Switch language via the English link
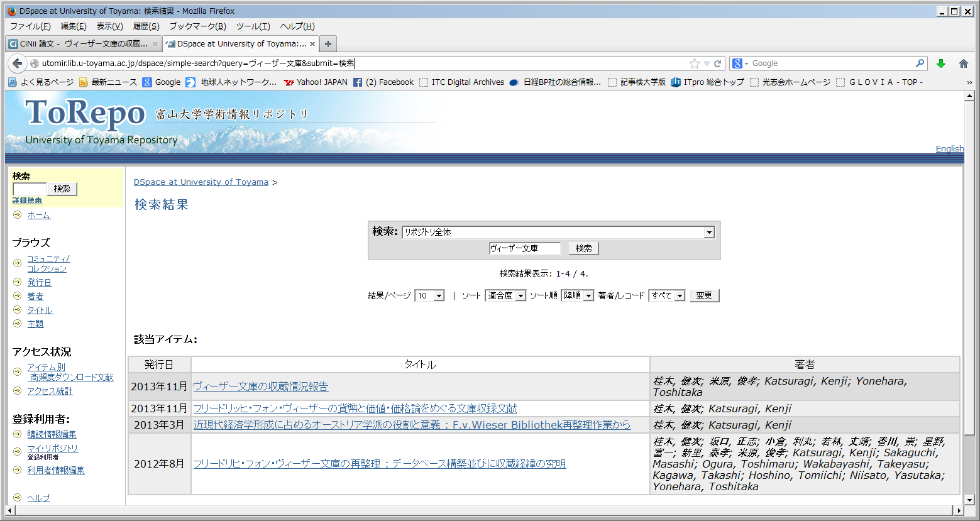Image resolution: width=980 pixels, height=521 pixels. coord(949,149)
